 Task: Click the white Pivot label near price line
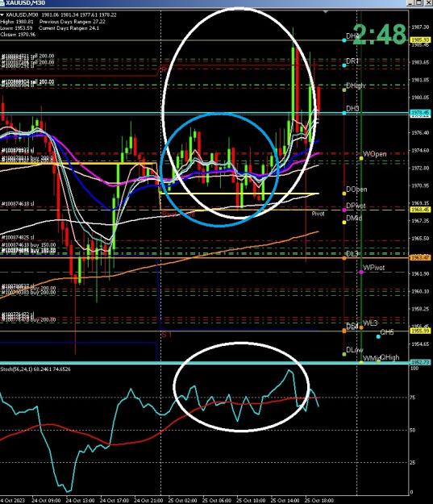pyautogui.click(x=318, y=214)
